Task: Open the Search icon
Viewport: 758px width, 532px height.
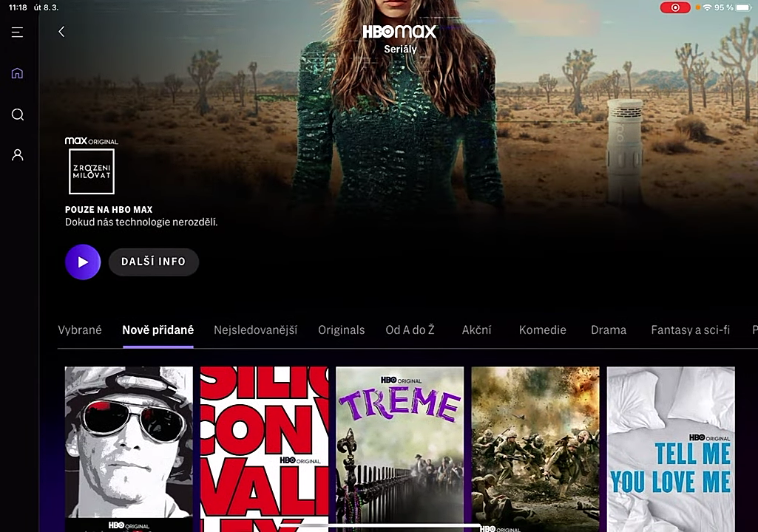Action: tap(16, 115)
